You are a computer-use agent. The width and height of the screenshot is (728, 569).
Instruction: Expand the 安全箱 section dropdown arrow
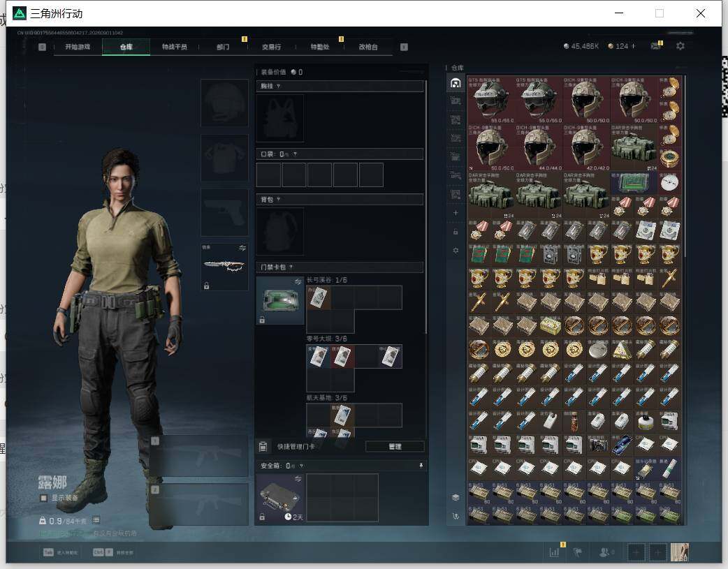[x=301, y=466]
